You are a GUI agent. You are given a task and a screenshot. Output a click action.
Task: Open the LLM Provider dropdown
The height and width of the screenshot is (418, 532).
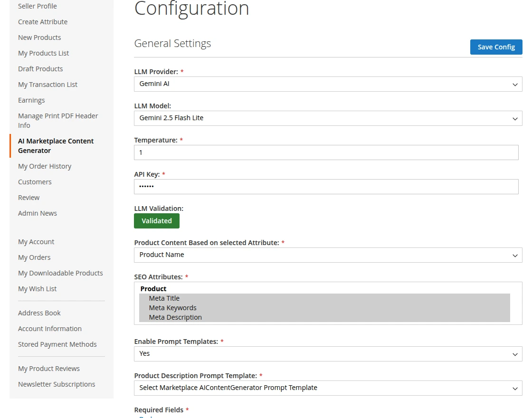tap(328, 84)
